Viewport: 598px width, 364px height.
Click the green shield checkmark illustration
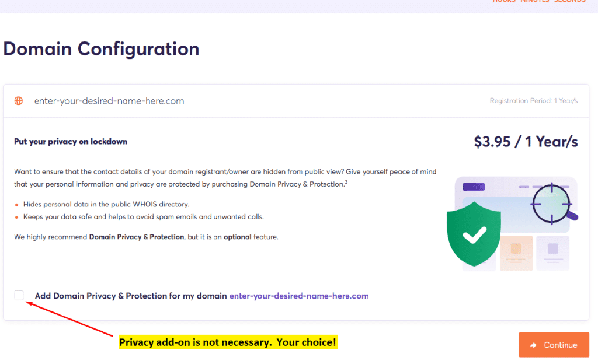pos(474,234)
